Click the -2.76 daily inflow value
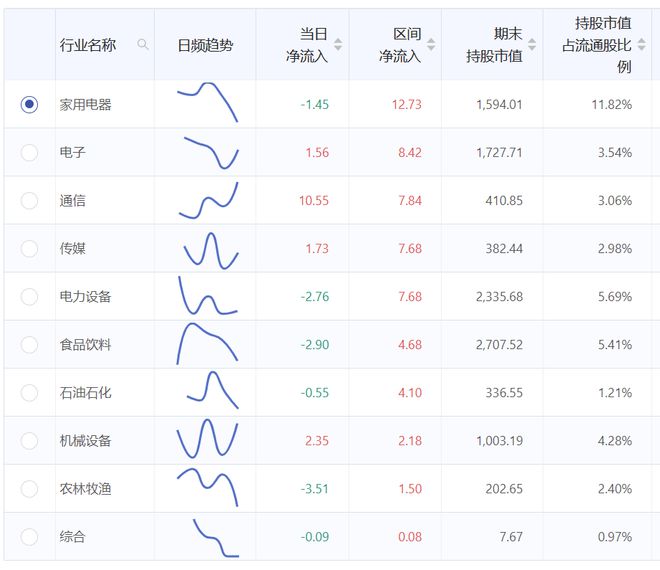The height and width of the screenshot is (570, 660). tap(314, 296)
